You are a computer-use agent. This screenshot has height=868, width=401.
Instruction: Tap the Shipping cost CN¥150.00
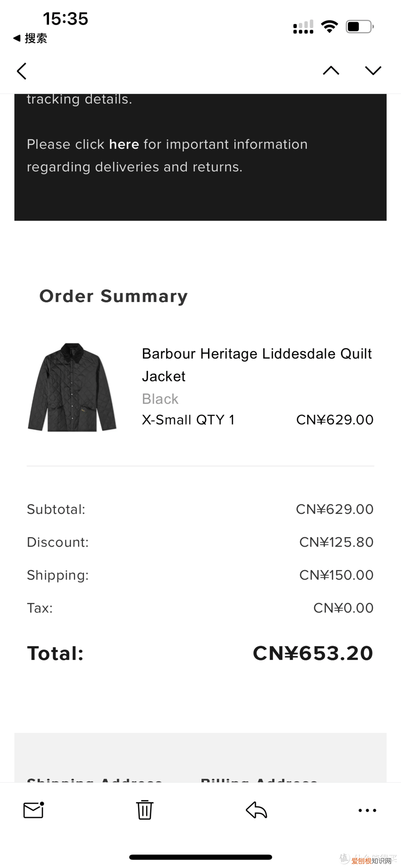point(336,575)
